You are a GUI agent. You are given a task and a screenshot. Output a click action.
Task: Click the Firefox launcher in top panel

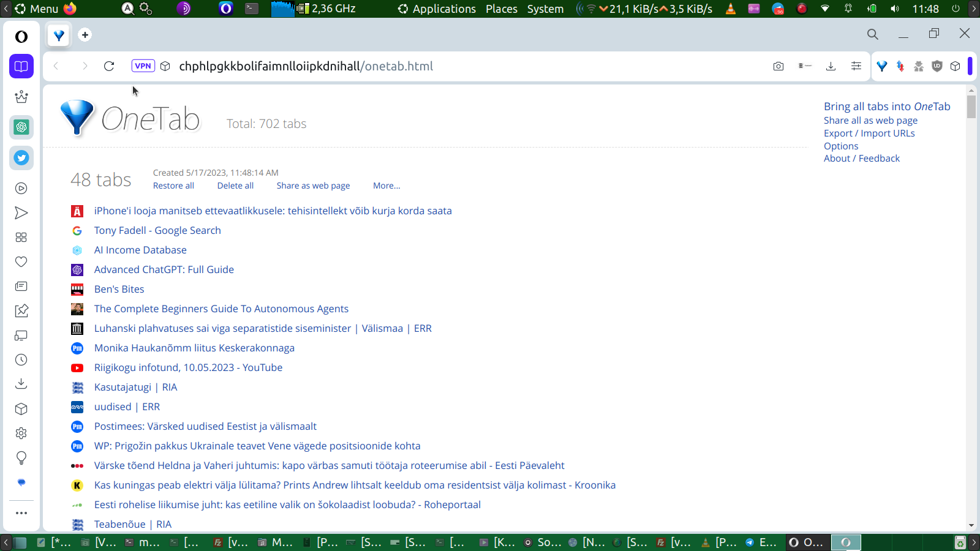click(70, 9)
